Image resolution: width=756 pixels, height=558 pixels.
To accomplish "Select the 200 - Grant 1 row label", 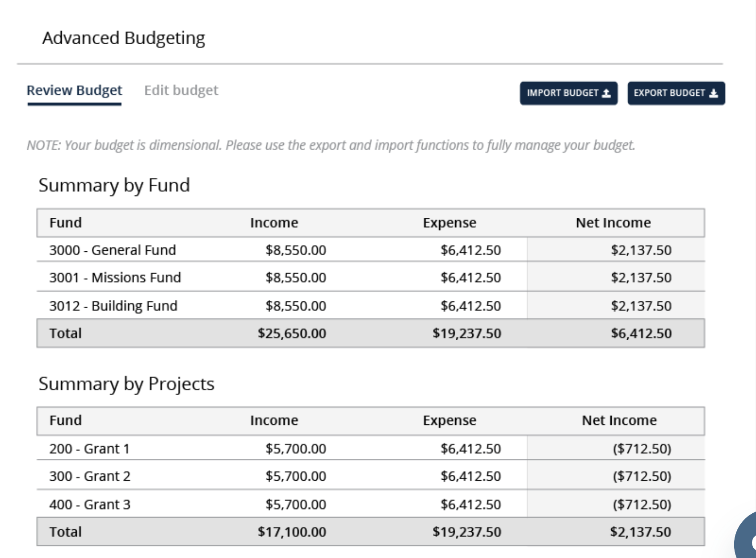I will pos(89,448).
